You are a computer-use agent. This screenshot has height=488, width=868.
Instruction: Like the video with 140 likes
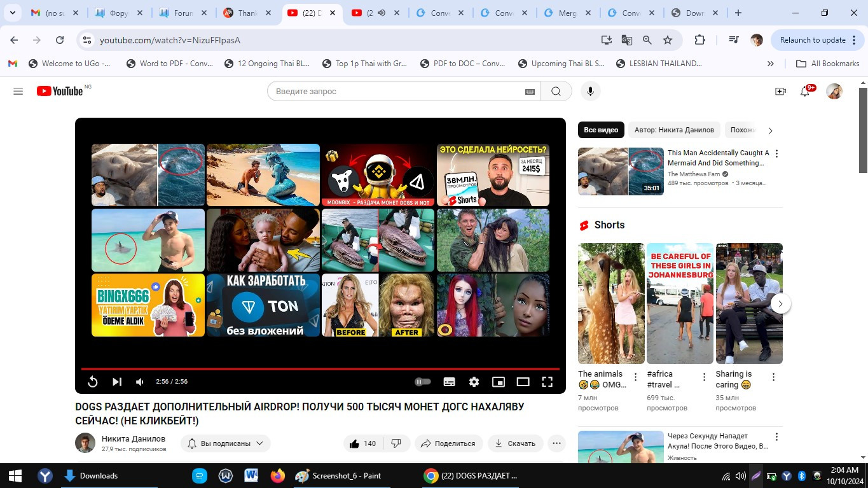362,443
